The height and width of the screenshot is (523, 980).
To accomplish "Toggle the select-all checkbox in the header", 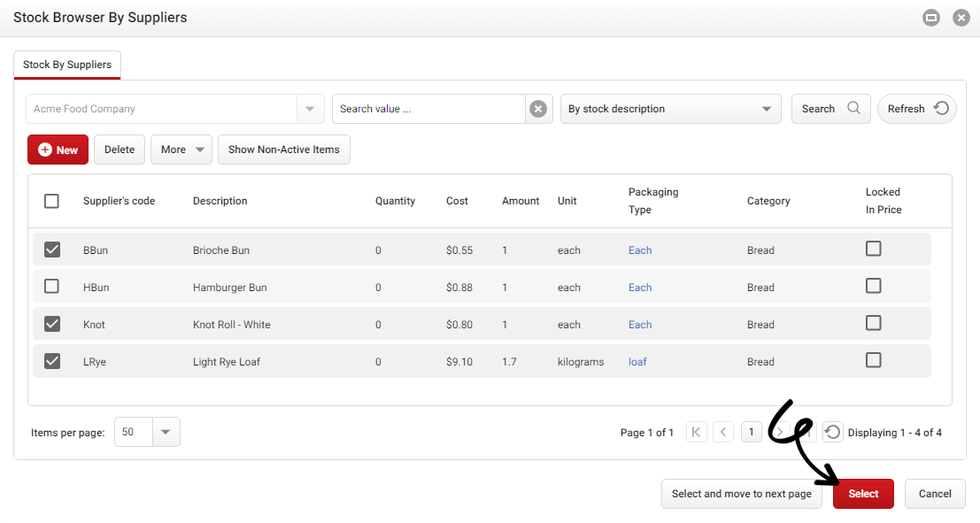I will [x=52, y=201].
